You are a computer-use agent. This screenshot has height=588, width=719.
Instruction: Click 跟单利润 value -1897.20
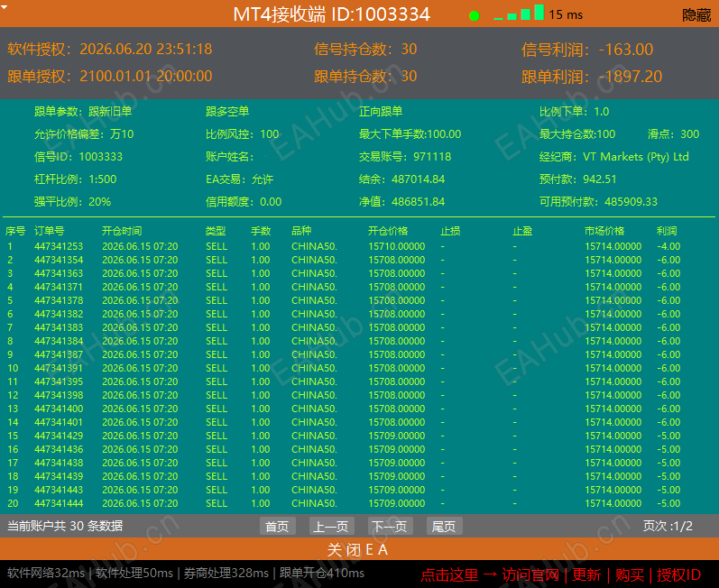click(631, 77)
